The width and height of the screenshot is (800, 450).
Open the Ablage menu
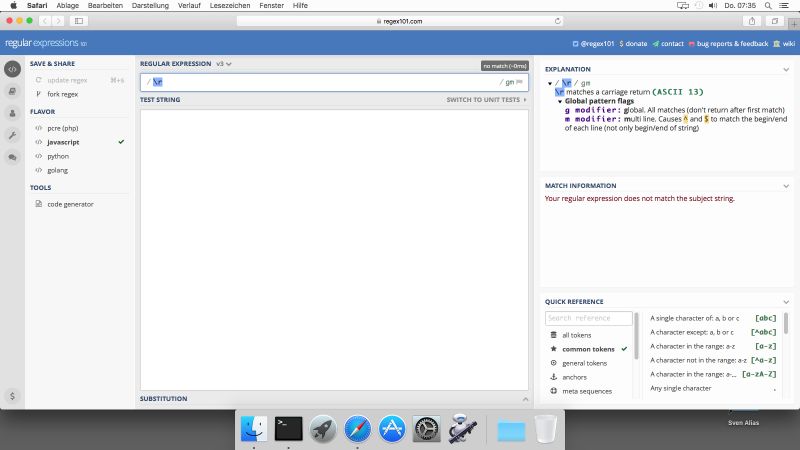[x=67, y=6]
